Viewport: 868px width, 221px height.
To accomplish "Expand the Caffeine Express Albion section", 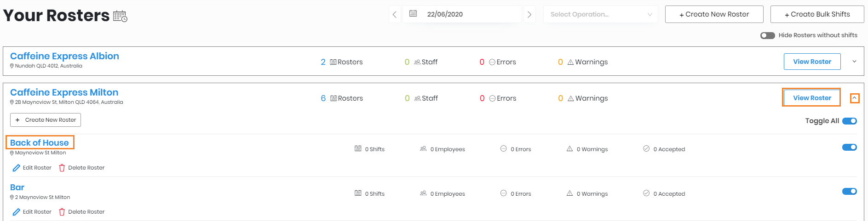I will point(854,62).
